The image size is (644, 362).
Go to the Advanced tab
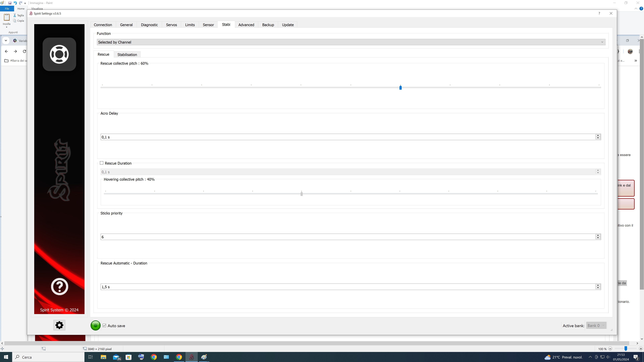(x=246, y=25)
